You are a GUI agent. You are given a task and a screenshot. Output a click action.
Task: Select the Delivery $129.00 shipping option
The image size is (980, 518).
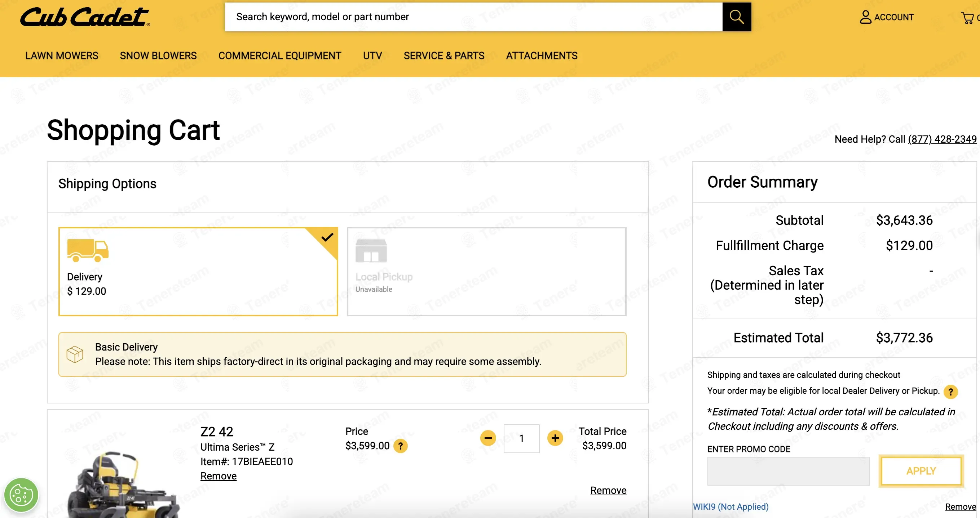[x=198, y=271]
